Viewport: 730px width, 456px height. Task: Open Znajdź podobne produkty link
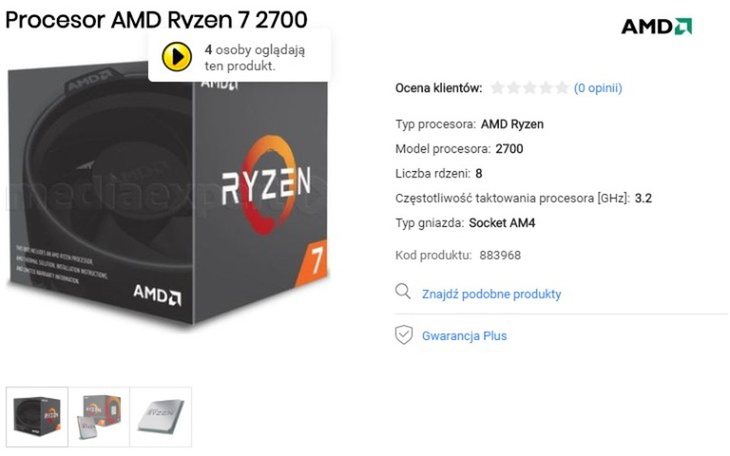point(491,294)
